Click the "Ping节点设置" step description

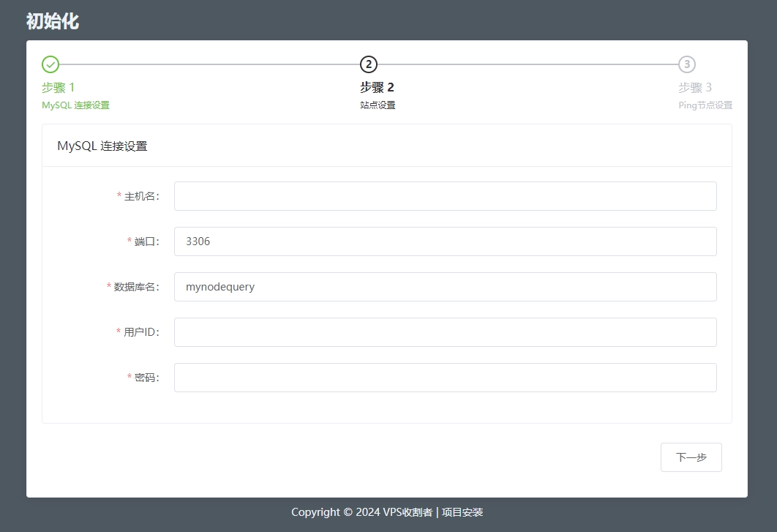coord(705,105)
